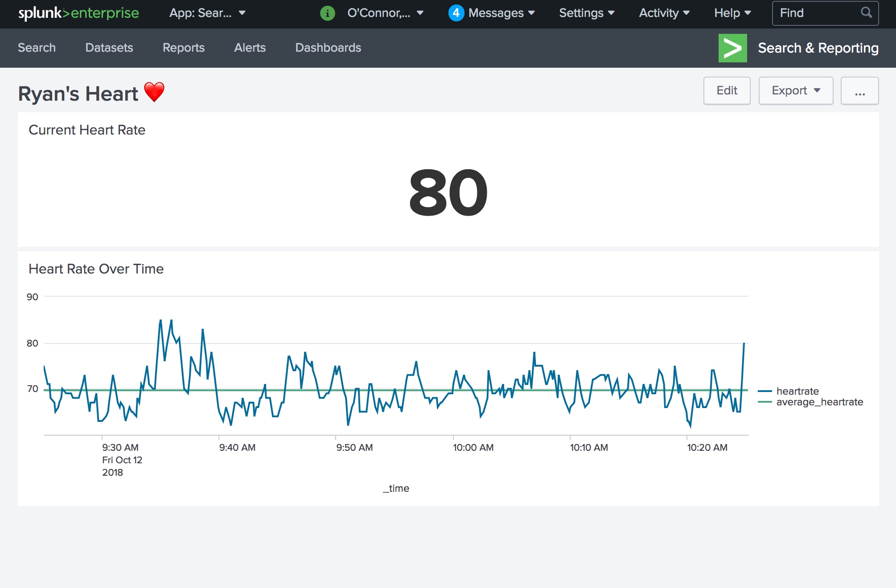
Task: Open the Activity menu
Action: tap(664, 13)
